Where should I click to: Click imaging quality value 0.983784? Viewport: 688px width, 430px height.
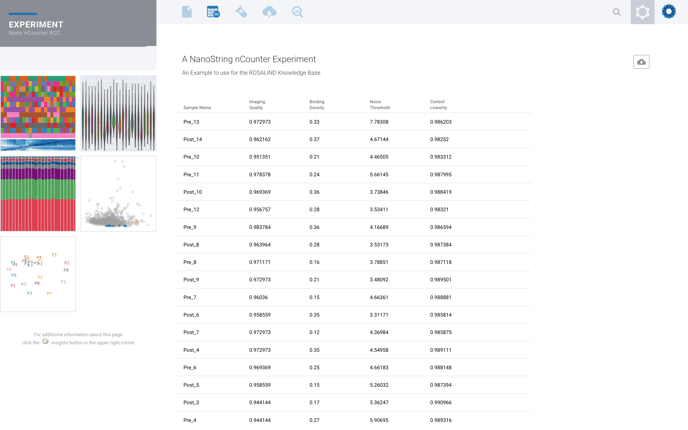click(x=260, y=227)
